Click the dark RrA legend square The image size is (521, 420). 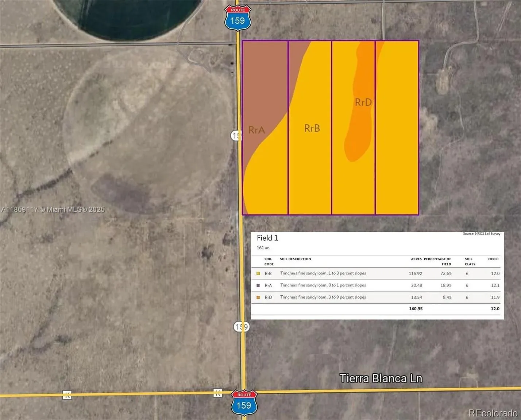(258, 285)
